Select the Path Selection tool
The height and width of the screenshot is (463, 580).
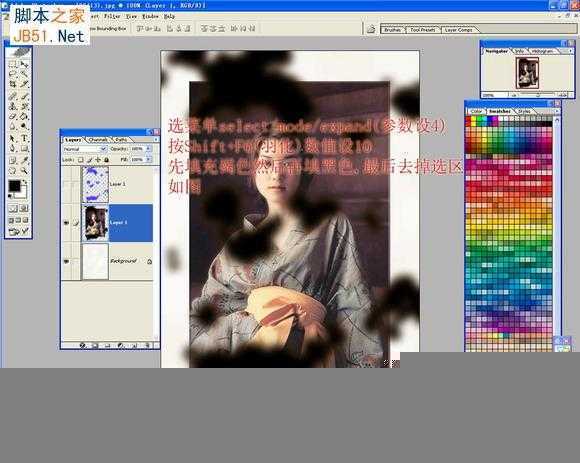[x=13, y=138]
